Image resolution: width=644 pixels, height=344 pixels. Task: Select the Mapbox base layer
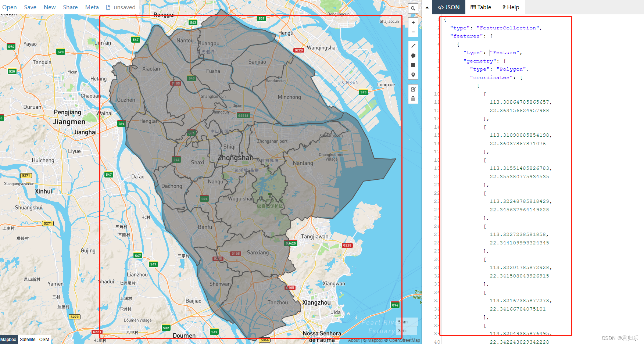pos(8,340)
